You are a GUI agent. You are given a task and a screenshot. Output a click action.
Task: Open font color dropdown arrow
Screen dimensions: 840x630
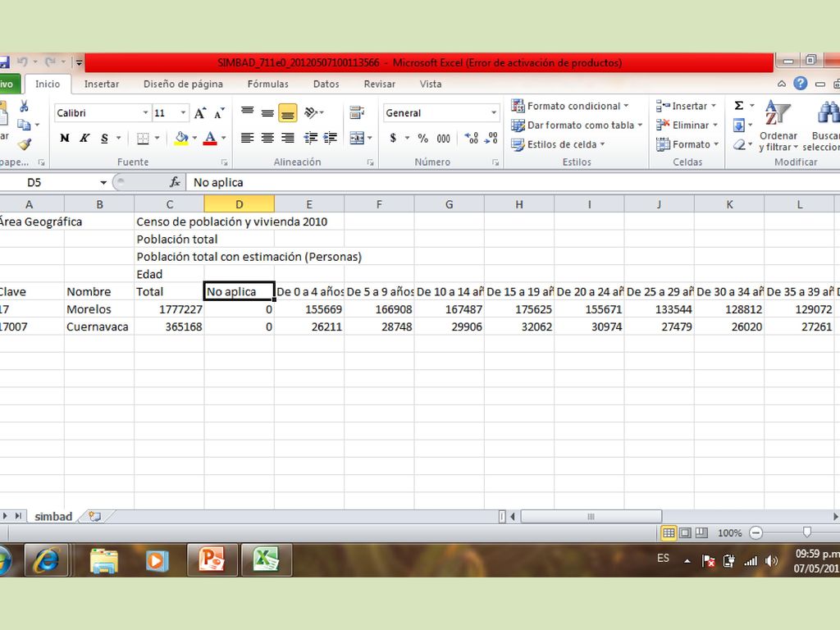223,138
